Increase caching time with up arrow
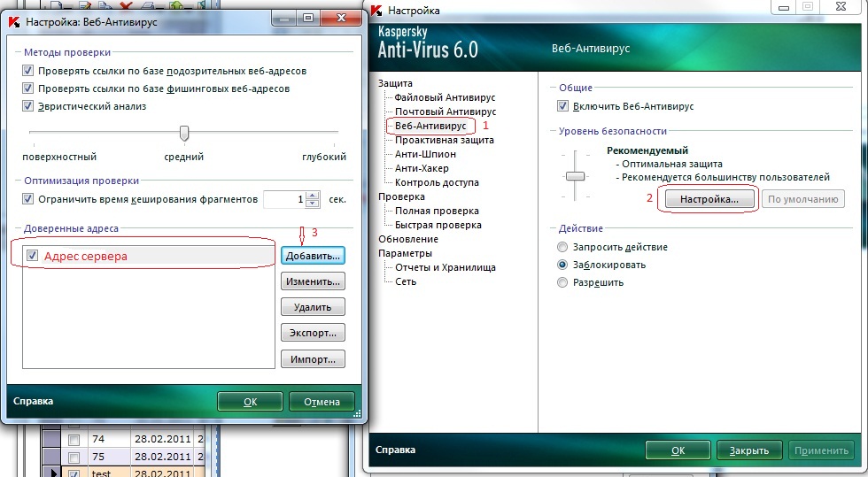This screenshot has width=868, height=477. [313, 196]
